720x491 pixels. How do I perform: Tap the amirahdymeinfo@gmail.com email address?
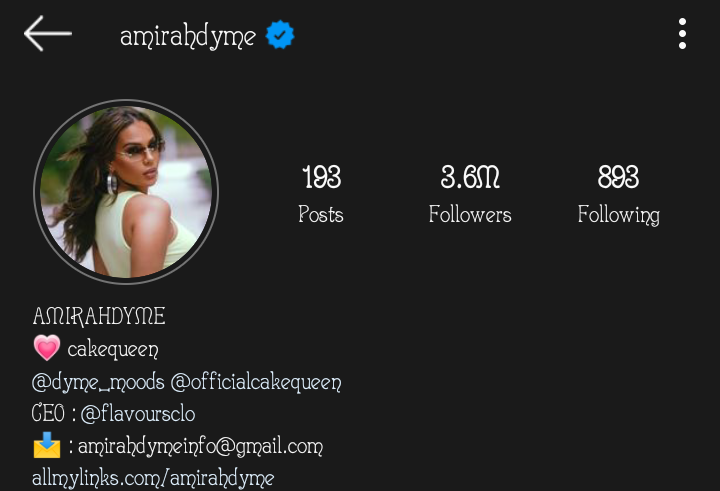pyautogui.click(x=201, y=446)
